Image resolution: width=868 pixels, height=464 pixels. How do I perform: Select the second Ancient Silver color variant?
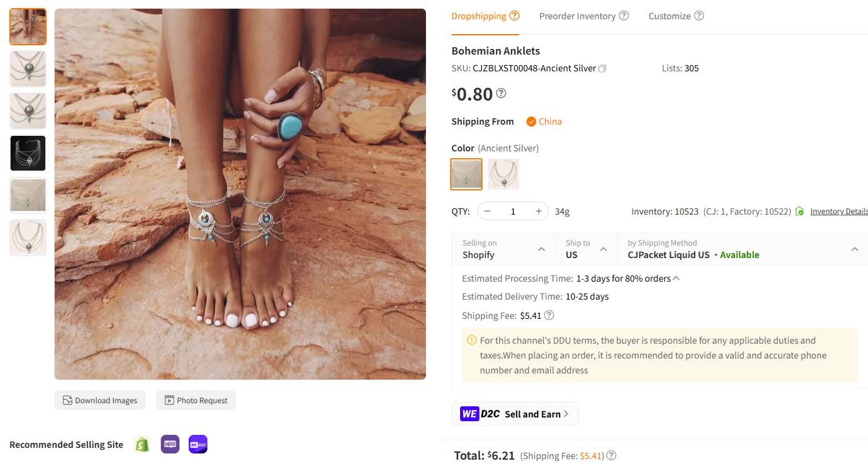(503, 174)
